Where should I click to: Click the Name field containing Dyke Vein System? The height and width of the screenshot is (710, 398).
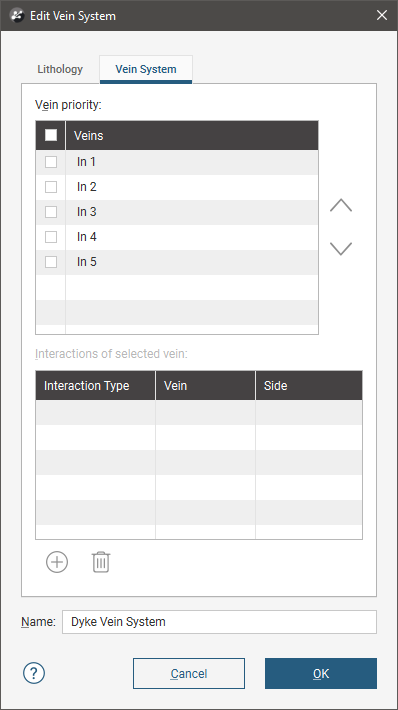[x=219, y=622]
